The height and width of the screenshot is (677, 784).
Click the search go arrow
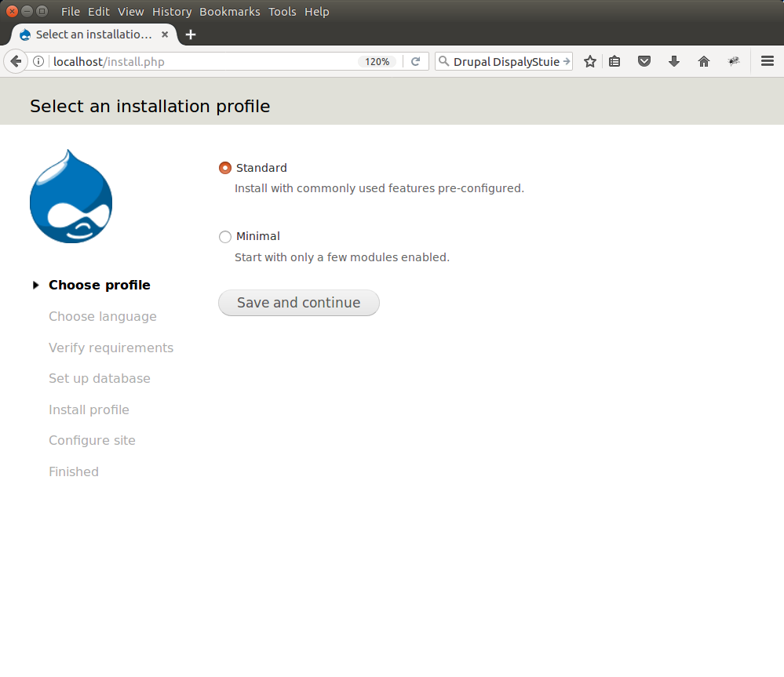(x=567, y=61)
